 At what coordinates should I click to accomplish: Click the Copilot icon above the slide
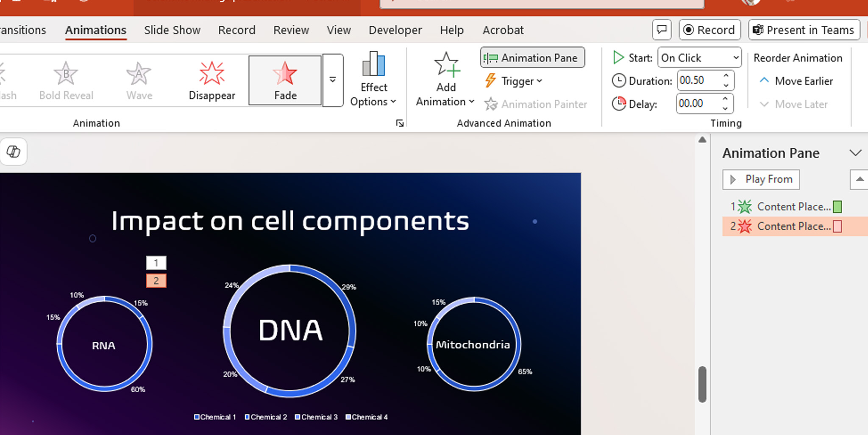tap(14, 151)
